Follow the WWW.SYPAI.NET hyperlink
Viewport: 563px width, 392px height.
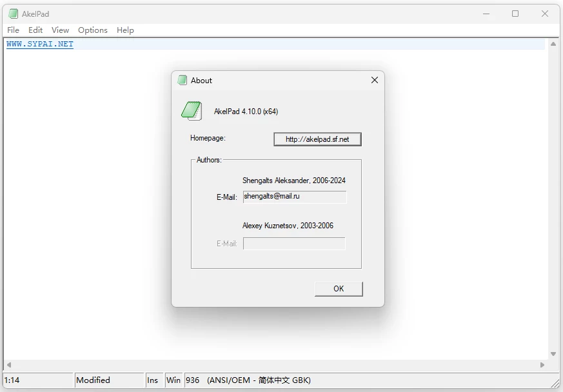[x=37, y=44]
